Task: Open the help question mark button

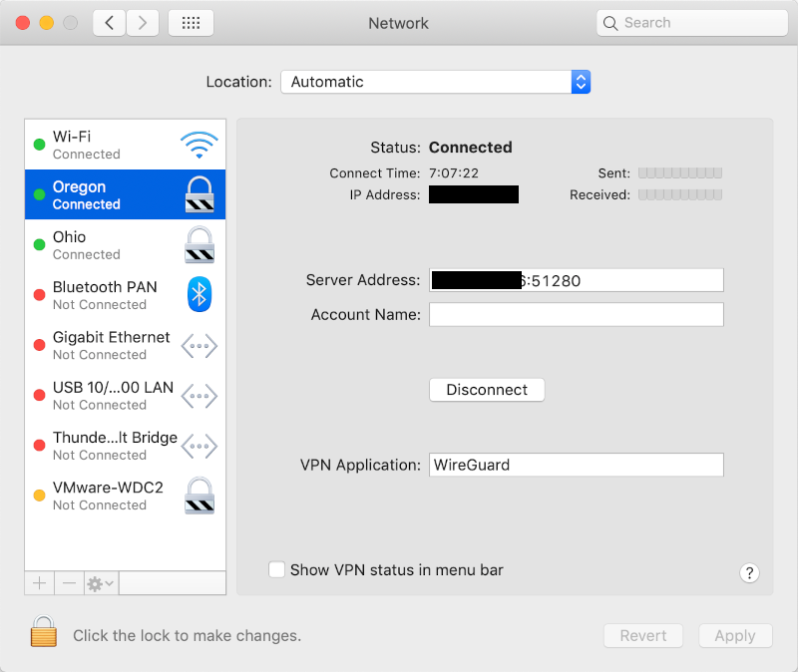Action: point(749,573)
